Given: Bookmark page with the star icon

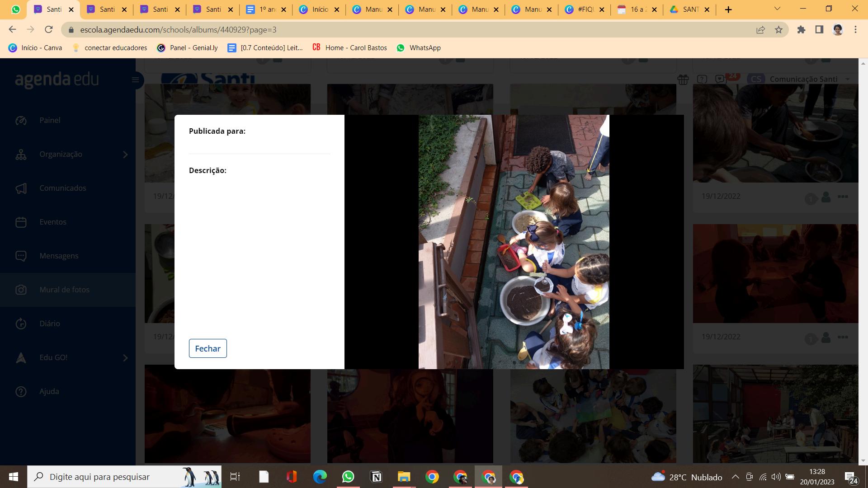Looking at the screenshot, I should tap(778, 30).
